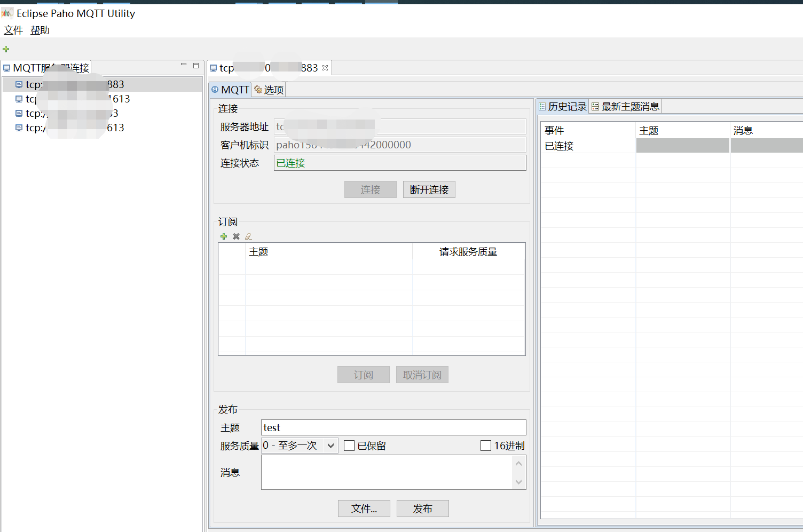Click the message box scroll up arrow
The width and height of the screenshot is (803, 532).
519,463
